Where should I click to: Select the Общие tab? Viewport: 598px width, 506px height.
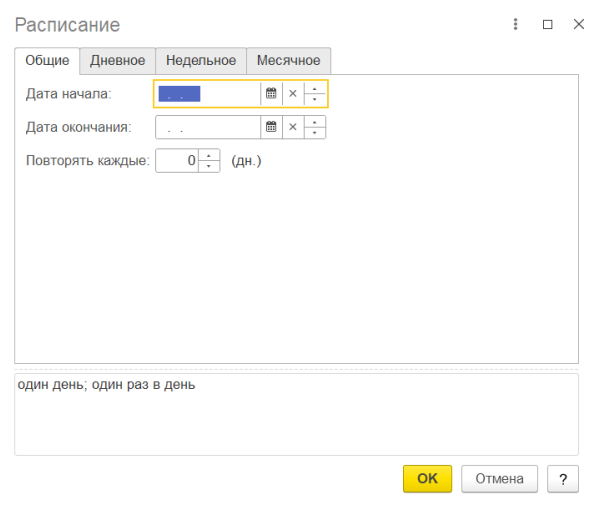click(47, 61)
